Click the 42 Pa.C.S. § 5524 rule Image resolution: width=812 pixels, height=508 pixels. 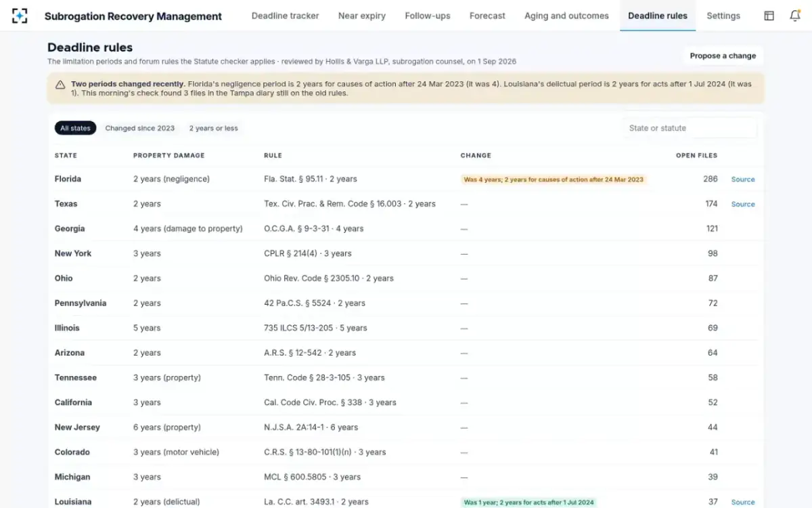point(315,303)
